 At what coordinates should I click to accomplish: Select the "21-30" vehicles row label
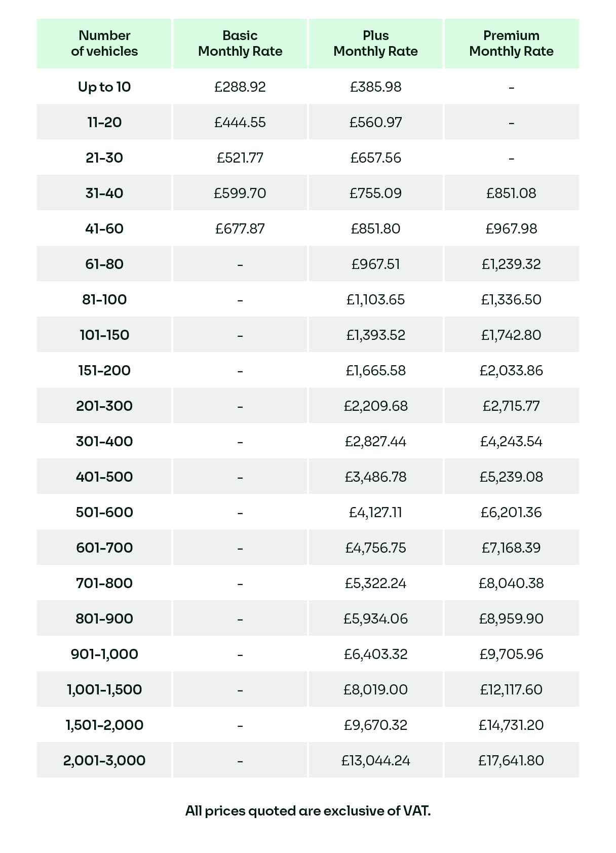coord(104,158)
